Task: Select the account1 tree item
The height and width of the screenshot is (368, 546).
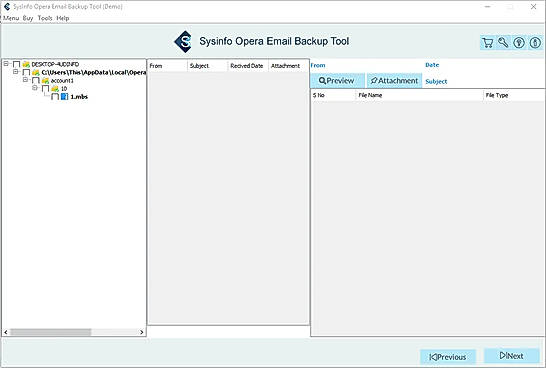Action: coord(62,81)
